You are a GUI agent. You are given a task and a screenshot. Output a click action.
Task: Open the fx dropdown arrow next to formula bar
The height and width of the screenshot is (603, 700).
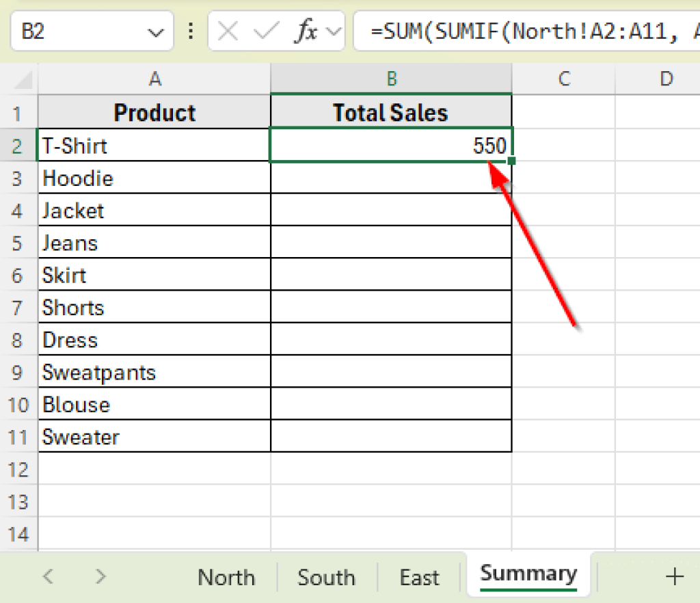[x=334, y=31]
